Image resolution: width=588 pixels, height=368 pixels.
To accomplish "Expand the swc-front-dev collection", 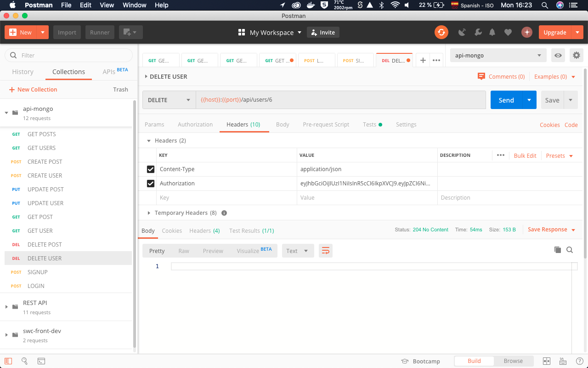I will point(6,335).
